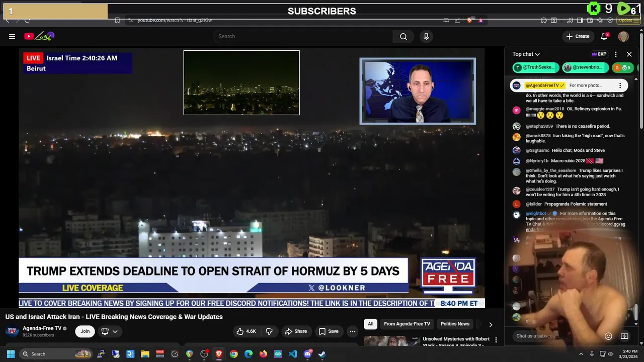Open the chat emoji picker
The width and height of the screenshot is (644, 362).
[608, 336]
